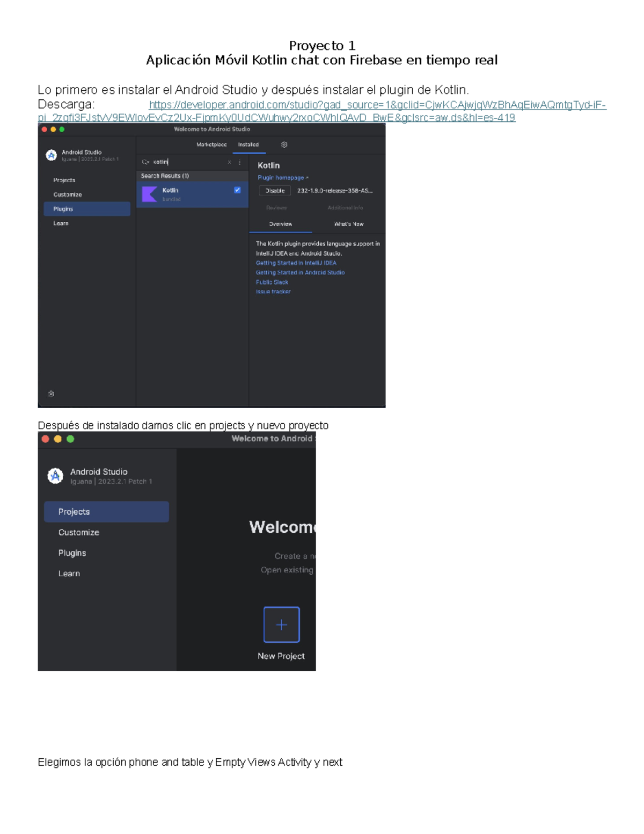
Task: Click the magnifier icon in the plugin search bar
Action: [x=146, y=161]
